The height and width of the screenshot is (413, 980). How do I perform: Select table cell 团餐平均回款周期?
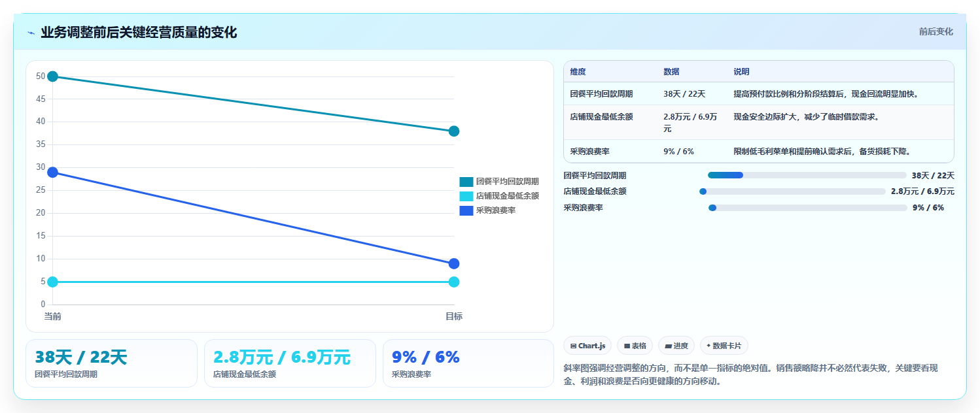point(601,94)
